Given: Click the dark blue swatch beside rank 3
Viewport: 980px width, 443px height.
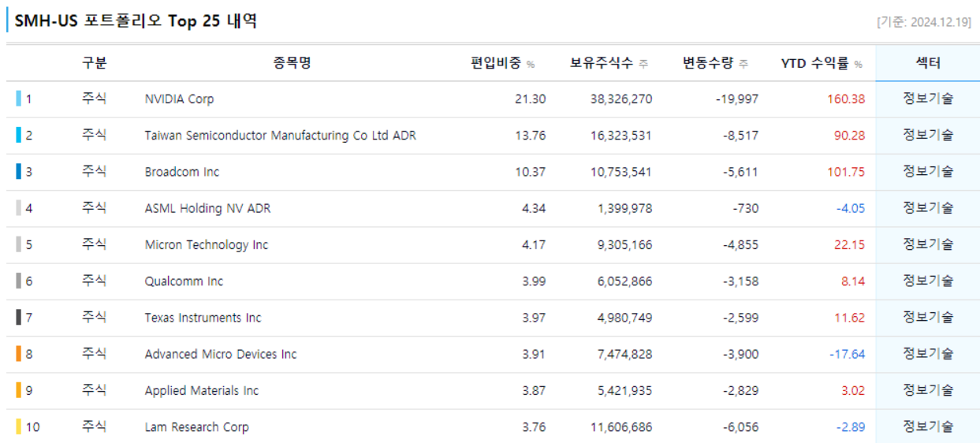Looking at the screenshot, I should tap(18, 172).
